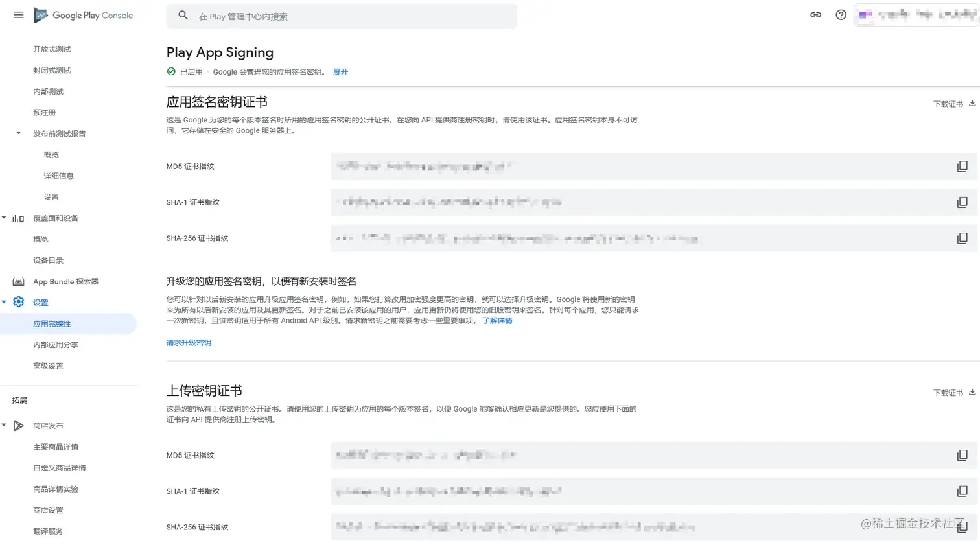980x545 pixels.
Task: Copy the SHA-1 upload key fingerprint
Action: coord(962,491)
